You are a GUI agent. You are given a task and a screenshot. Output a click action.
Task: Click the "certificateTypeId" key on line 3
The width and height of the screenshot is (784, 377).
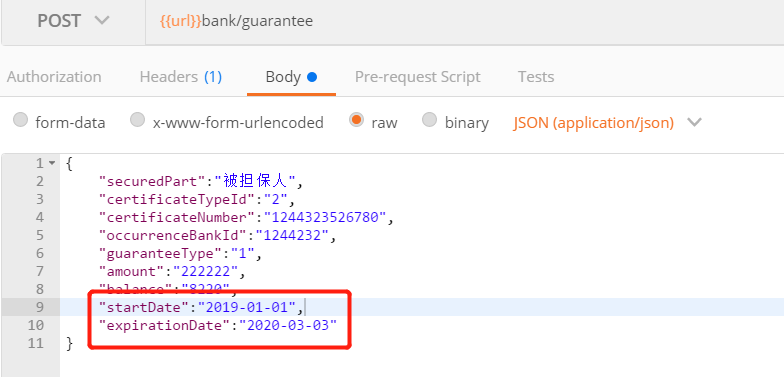coord(177,200)
